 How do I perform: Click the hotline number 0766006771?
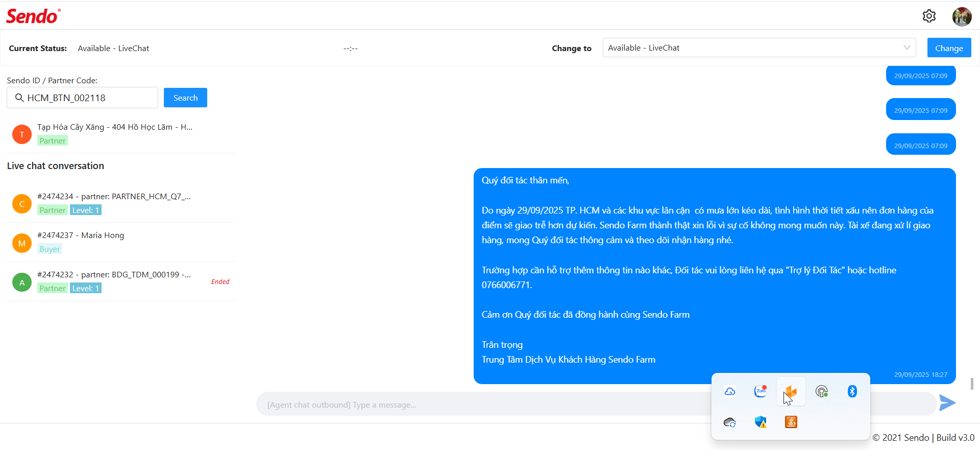506,285
